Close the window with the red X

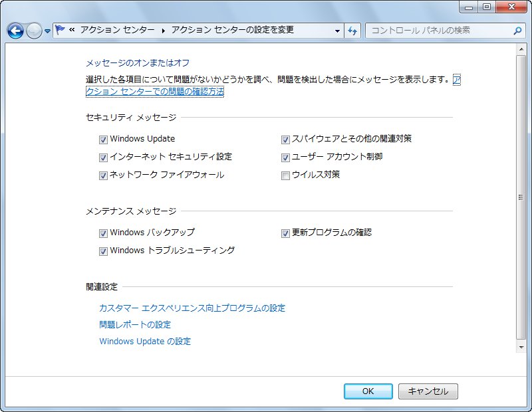(511, 7)
